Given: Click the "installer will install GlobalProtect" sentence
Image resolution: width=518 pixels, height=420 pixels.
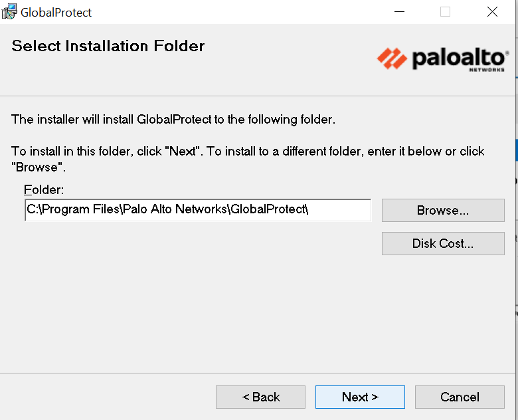Looking at the screenshot, I should [x=173, y=120].
